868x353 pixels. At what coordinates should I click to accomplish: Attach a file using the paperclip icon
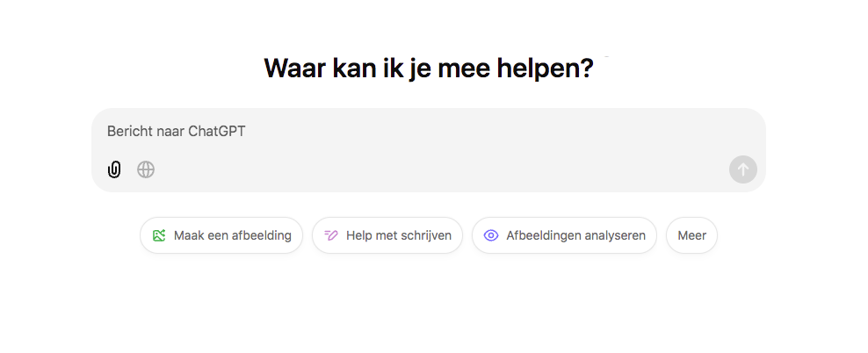click(x=114, y=169)
